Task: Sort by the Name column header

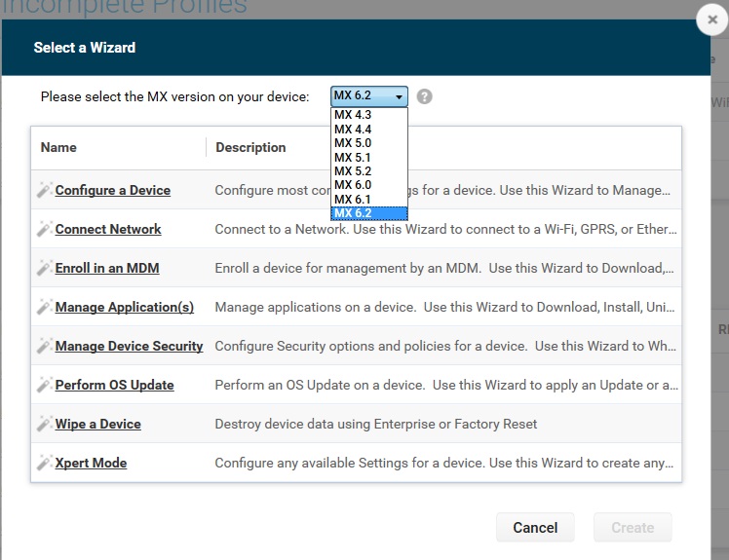Action: pos(58,147)
